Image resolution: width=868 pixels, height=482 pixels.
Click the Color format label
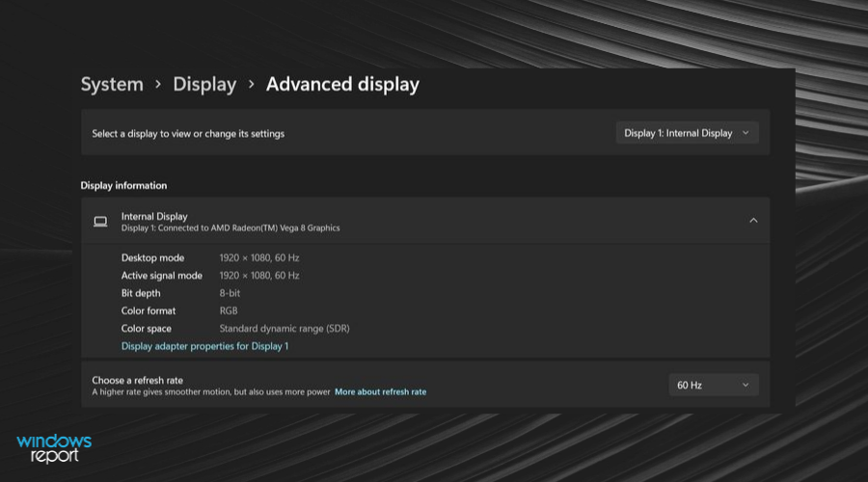pyautogui.click(x=149, y=311)
